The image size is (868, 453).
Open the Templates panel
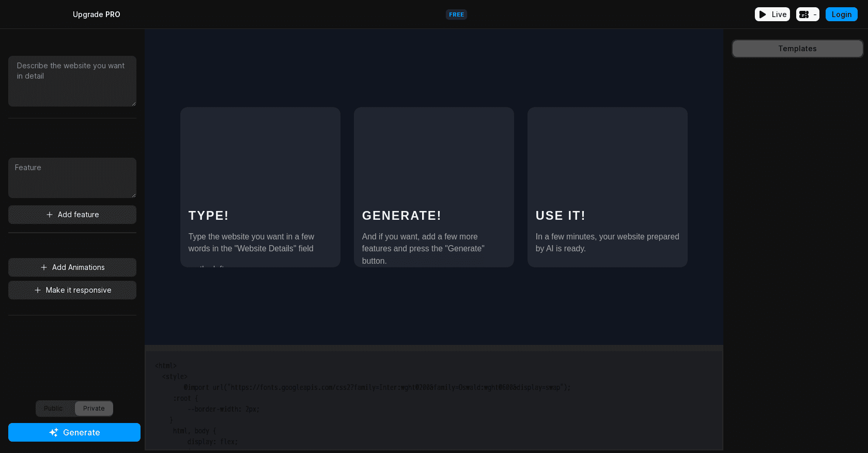coord(797,49)
